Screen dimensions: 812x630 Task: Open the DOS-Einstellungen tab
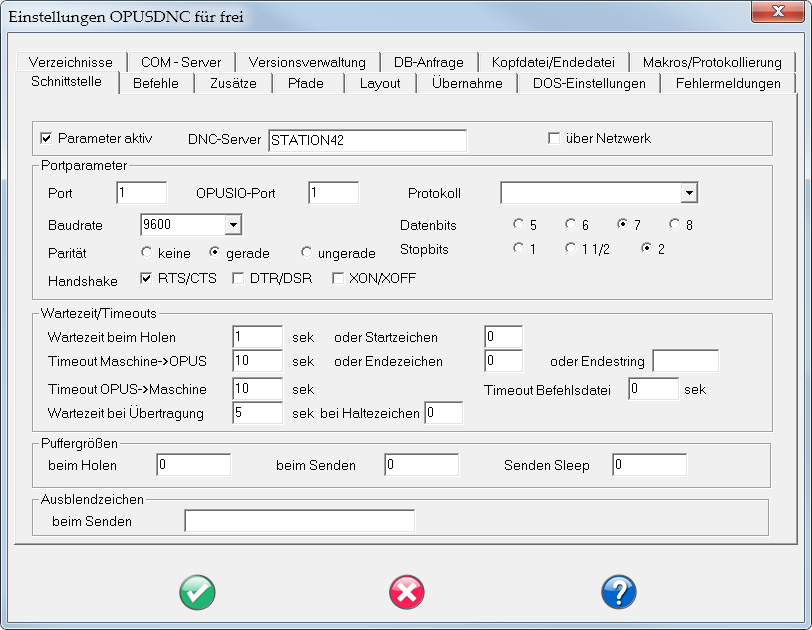(589, 83)
